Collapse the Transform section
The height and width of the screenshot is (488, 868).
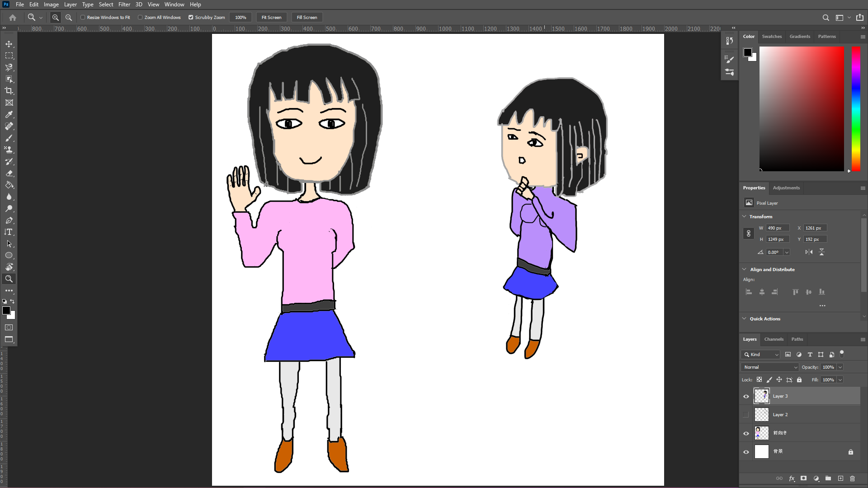745,216
